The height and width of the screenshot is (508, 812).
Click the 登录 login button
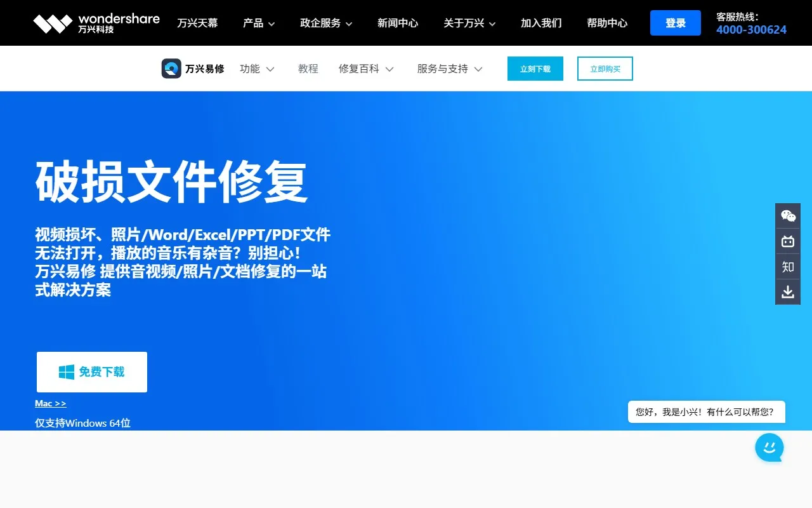point(675,22)
